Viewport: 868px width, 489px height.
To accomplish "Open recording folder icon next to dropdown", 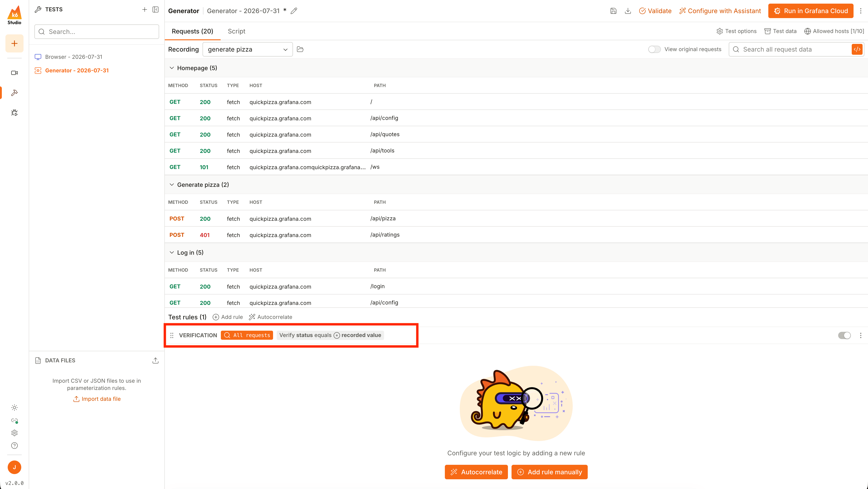I will pyautogui.click(x=300, y=49).
